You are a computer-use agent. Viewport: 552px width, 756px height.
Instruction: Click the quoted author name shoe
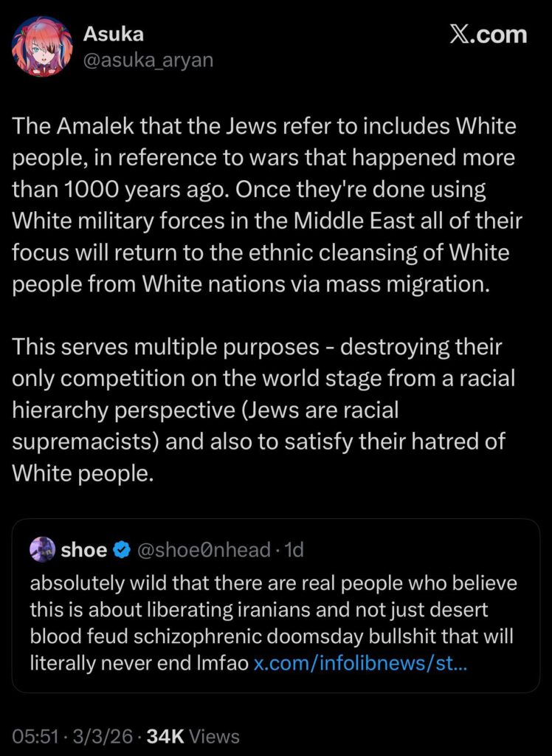coord(83,550)
